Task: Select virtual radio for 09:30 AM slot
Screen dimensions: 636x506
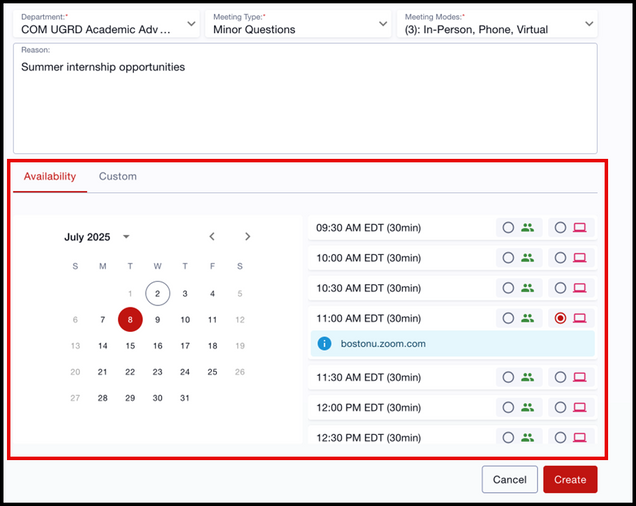Action: 561,228
